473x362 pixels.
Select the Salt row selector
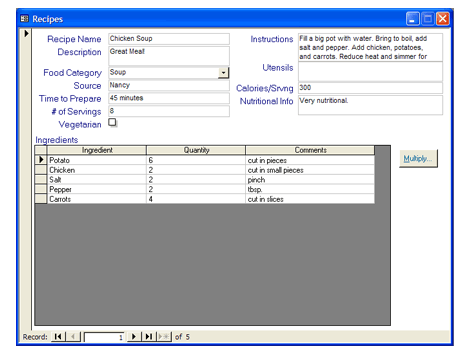pyautogui.click(x=41, y=179)
